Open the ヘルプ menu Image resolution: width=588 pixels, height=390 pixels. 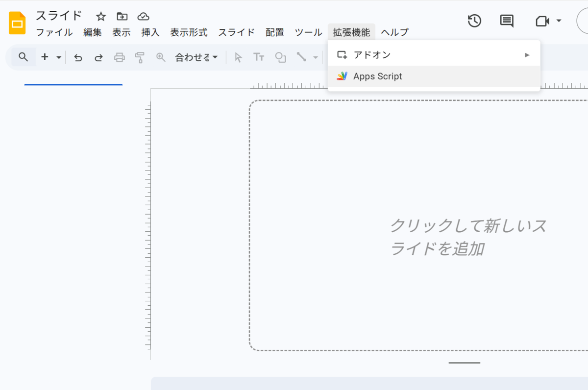[394, 32]
